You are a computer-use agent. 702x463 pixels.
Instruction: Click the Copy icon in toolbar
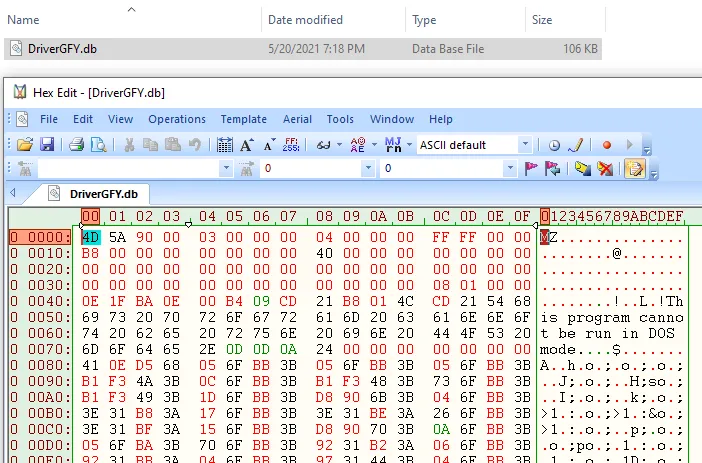point(150,145)
